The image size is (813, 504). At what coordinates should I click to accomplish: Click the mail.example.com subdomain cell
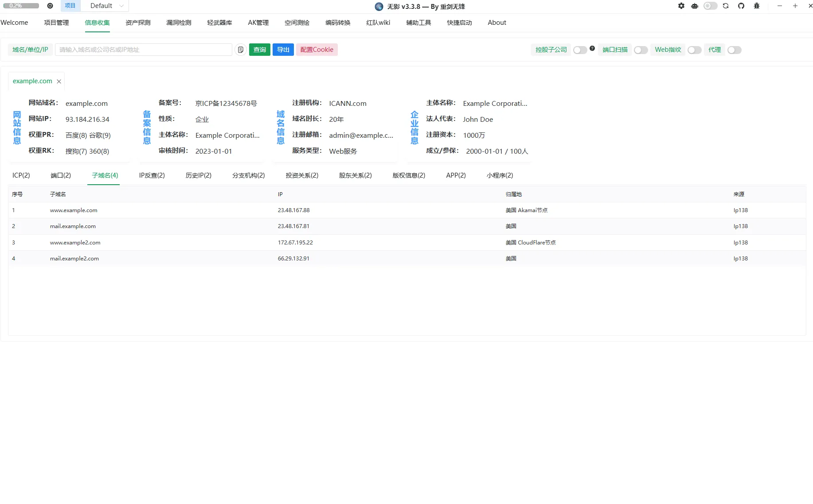[73, 226]
